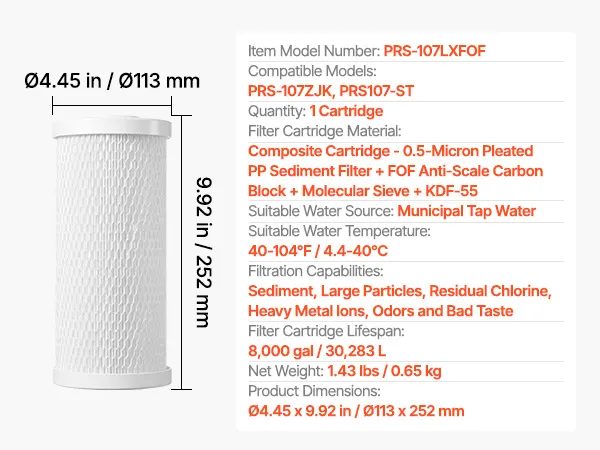Screen dimensions: 600x450
Task: Click the Heavy Metal Ions, Odors line
Action: coord(381,311)
